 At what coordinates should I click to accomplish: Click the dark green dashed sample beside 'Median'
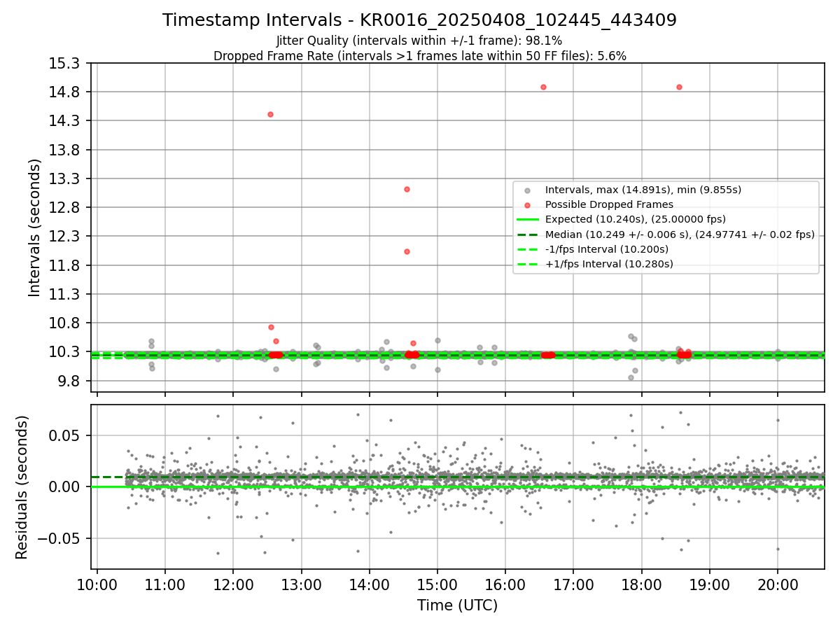(x=527, y=234)
